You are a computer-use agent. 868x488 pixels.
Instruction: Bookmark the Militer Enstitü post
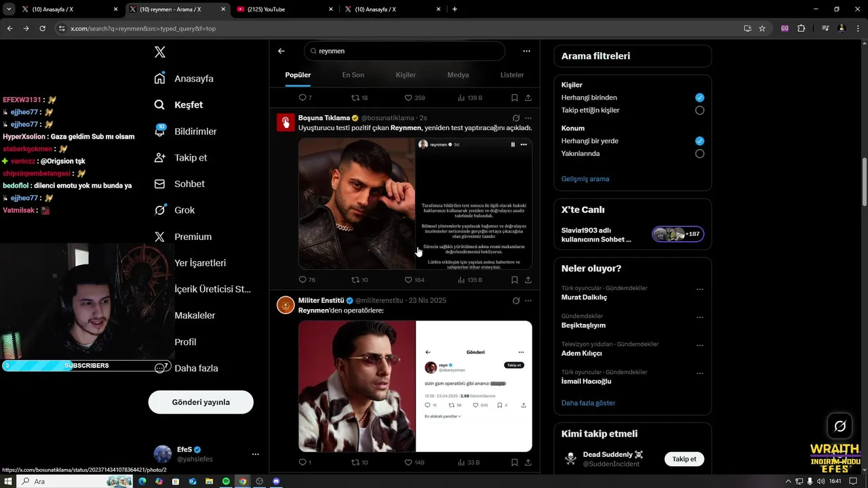(x=515, y=462)
